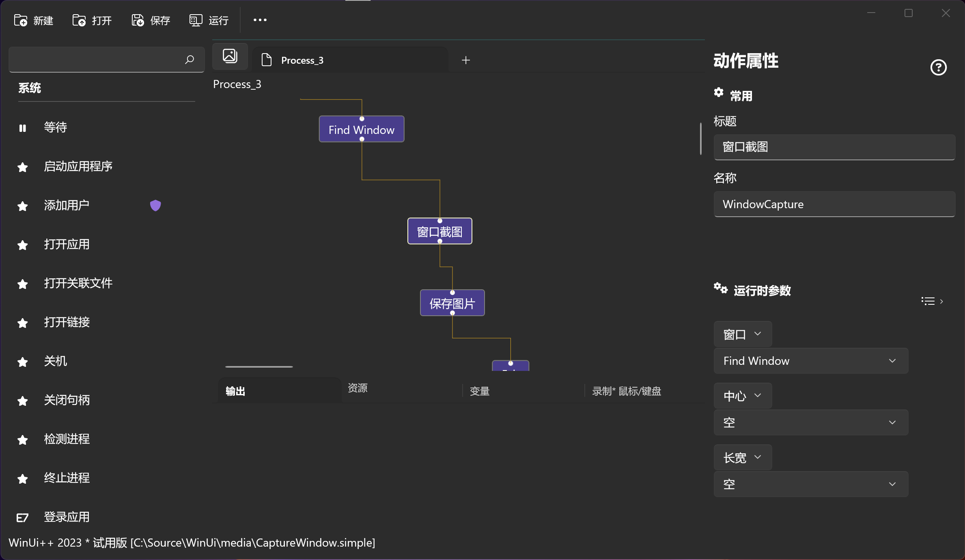This screenshot has height=560, width=965.
Task: Toggle the favorite star next to 检测进程
Action: 22,439
